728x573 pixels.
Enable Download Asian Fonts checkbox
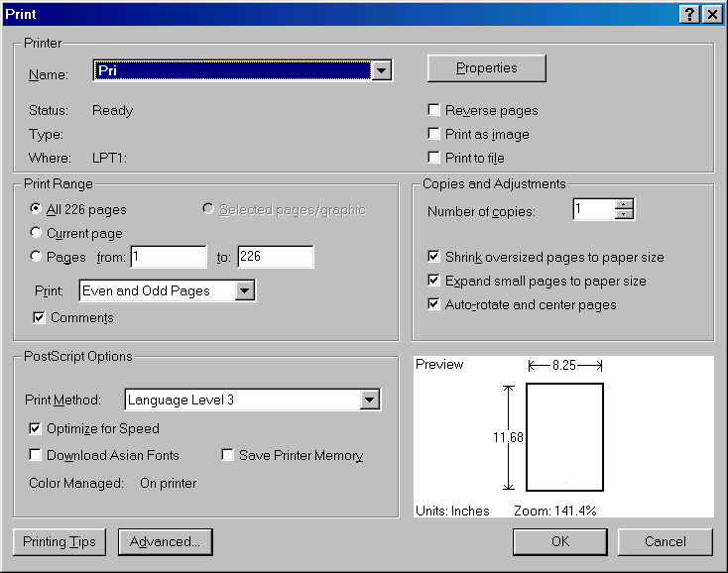[35, 455]
